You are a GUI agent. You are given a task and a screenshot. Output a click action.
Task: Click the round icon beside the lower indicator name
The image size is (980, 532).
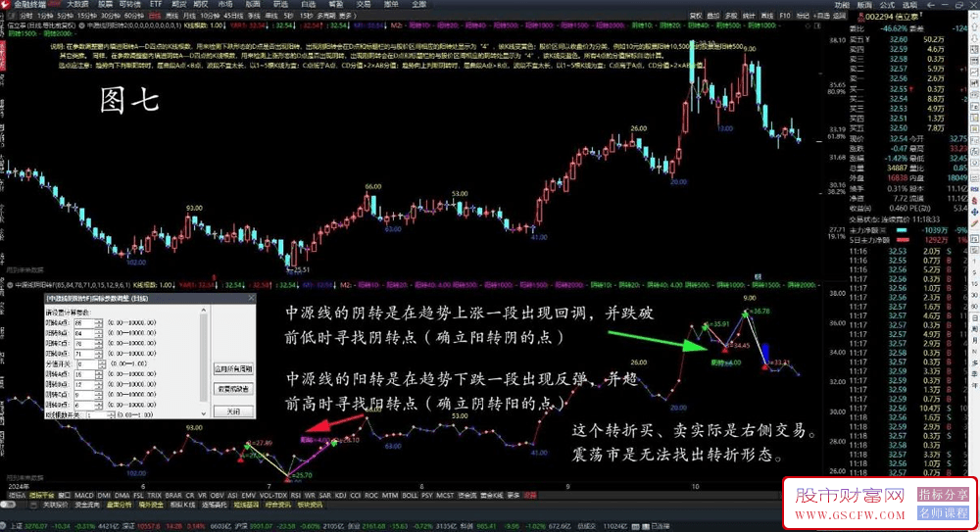pos(10,285)
